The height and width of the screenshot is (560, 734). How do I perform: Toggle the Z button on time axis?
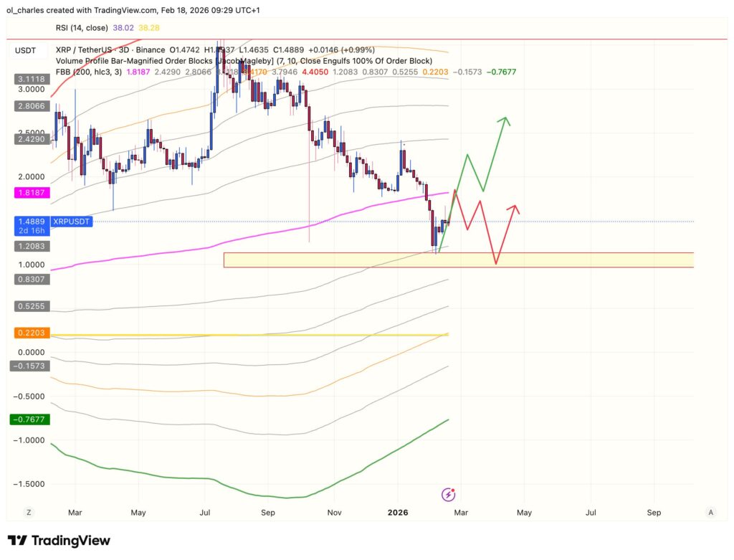tap(29, 512)
